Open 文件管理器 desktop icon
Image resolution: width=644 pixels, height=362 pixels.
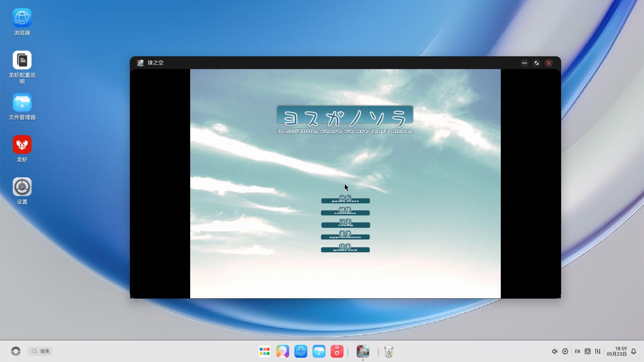pos(22,107)
